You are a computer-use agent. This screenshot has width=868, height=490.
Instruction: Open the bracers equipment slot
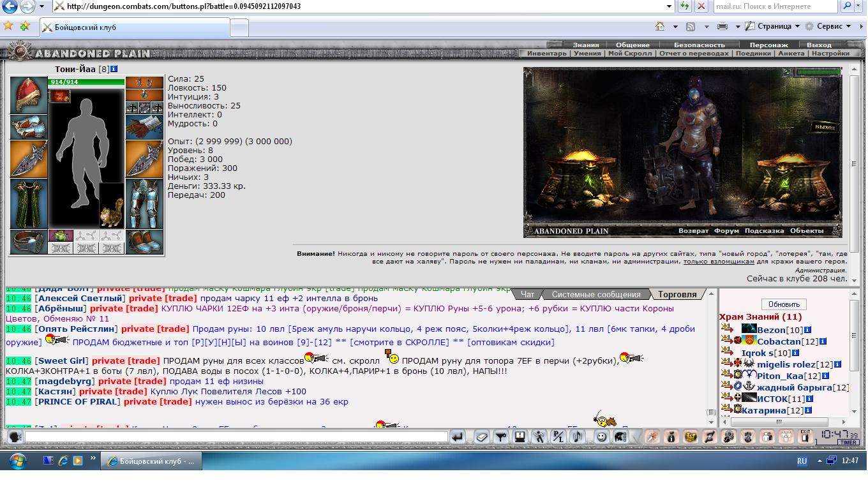28,127
